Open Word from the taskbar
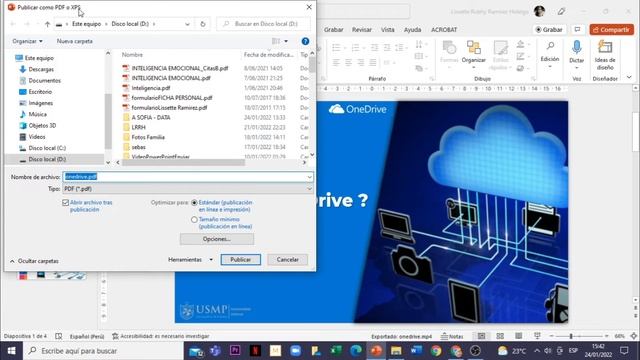This screenshot has height=360, width=640. (416, 351)
